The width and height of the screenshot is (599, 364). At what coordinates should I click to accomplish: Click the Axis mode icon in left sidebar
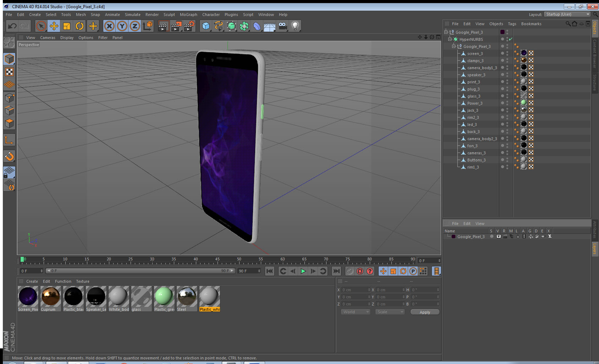click(x=9, y=140)
